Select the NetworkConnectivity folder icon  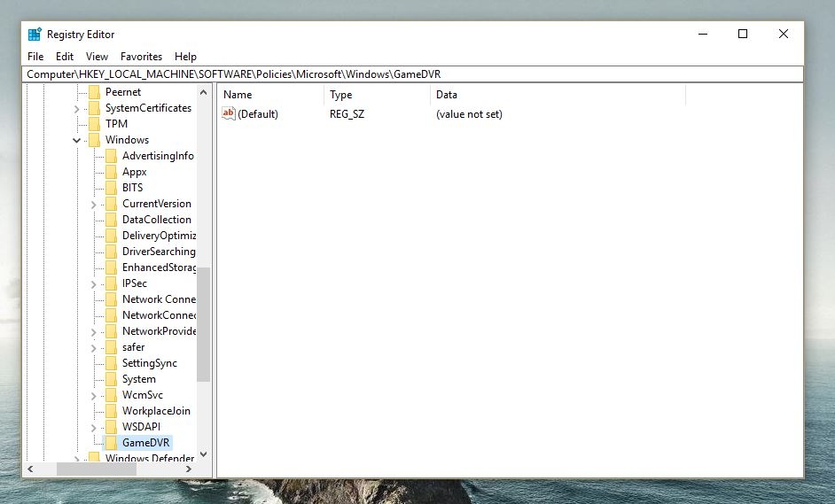112,315
